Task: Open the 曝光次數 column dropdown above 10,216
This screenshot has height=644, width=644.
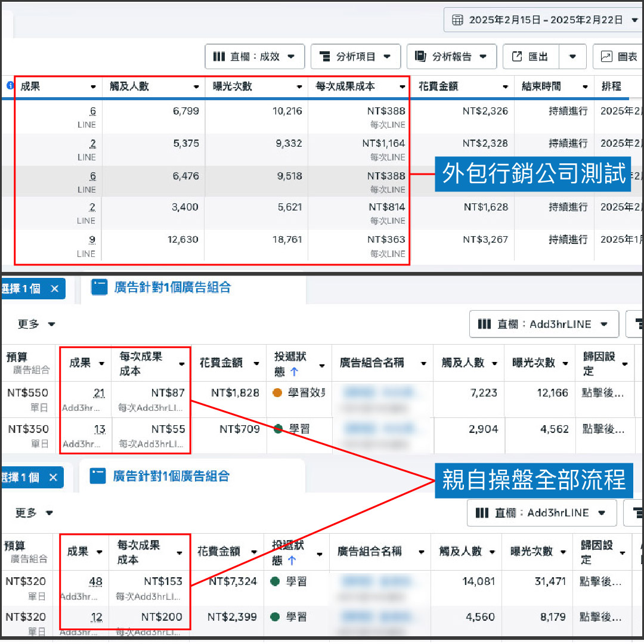Action: pos(299,87)
